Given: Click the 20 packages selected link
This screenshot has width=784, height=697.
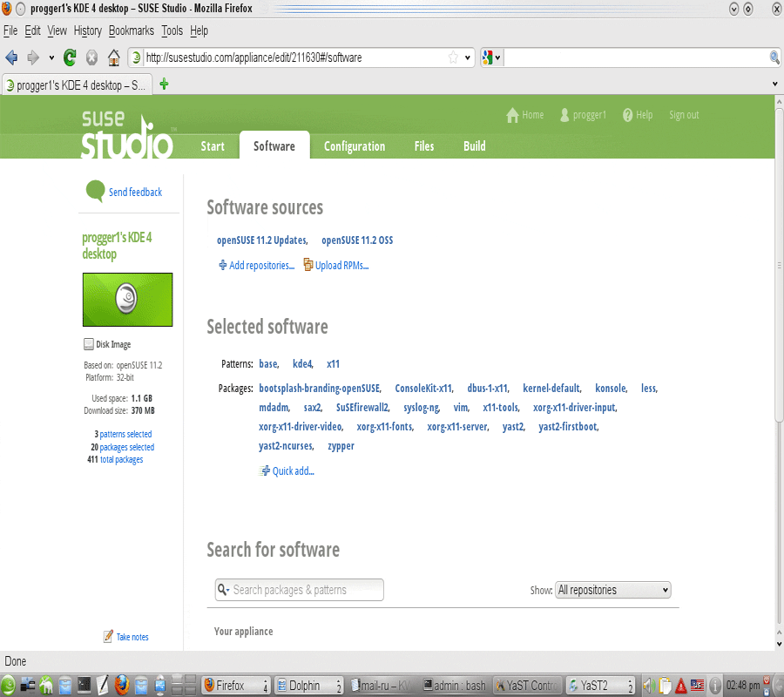Looking at the screenshot, I should pyautogui.click(x=123, y=447).
